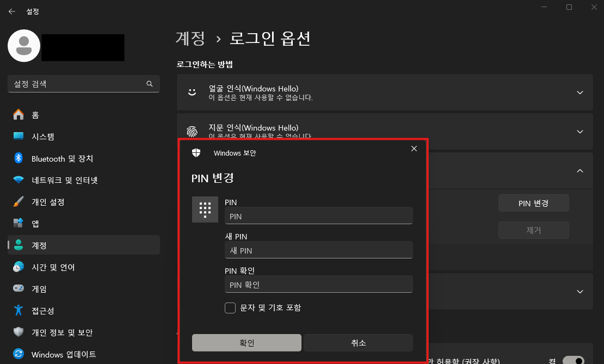Click 취소 to cancel PIN change
The width and height of the screenshot is (604, 364).
pyautogui.click(x=358, y=343)
